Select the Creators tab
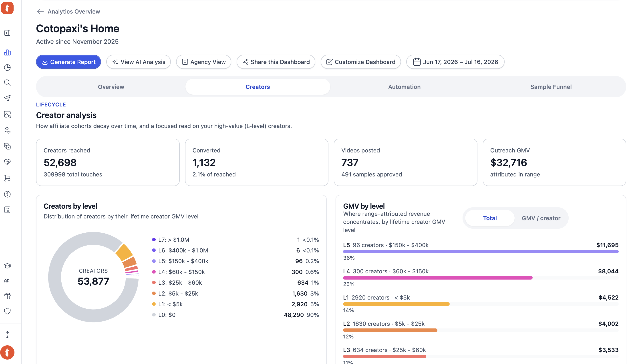The width and height of the screenshot is (636, 364). [257, 87]
